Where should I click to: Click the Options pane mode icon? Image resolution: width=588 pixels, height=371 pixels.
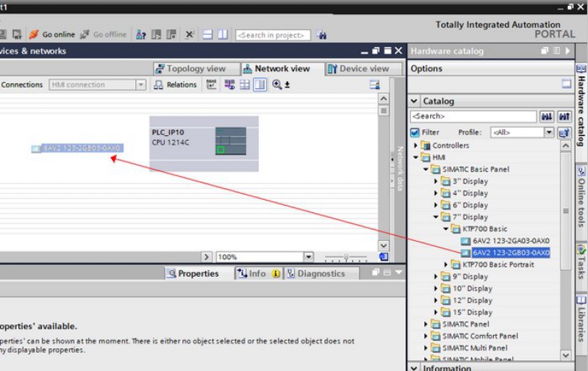click(x=566, y=84)
